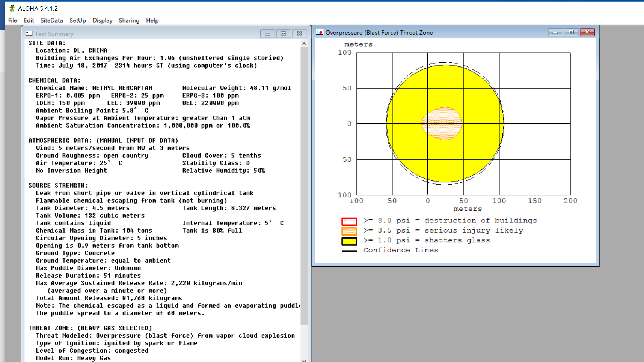Click the "CHEMICAL DATA:" heading
The height and width of the screenshot is (362, 644).
[54, 80]
